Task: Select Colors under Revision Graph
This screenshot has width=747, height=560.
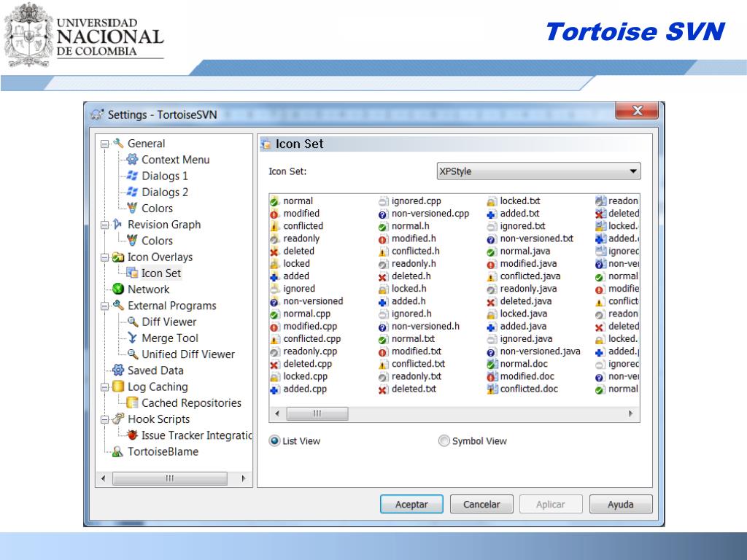Action: [x=158, y=241]
